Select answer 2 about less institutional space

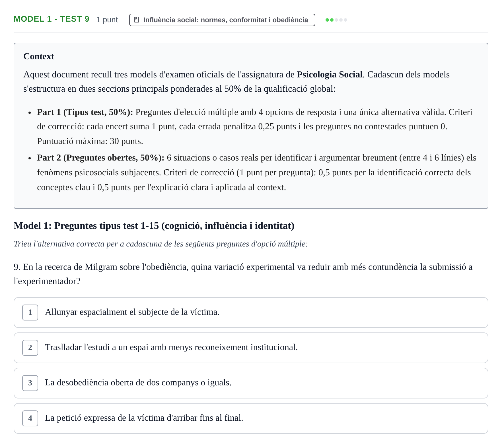coord(251,348)
